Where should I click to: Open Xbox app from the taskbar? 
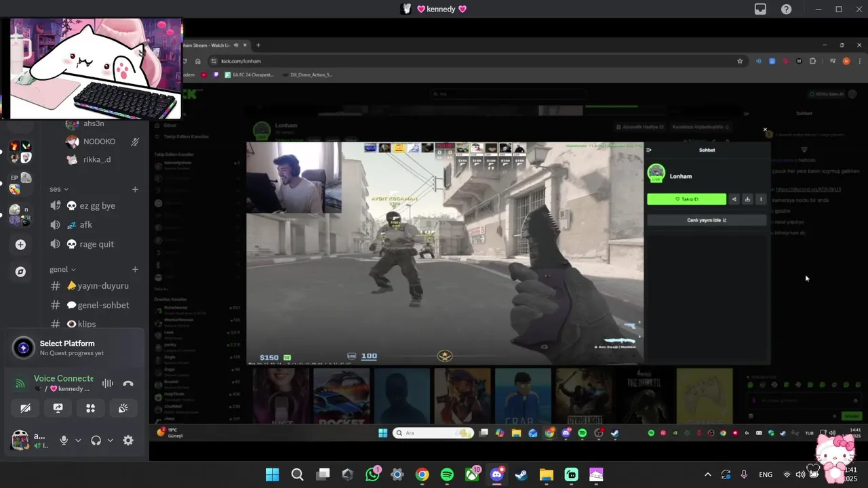[472, 474]
